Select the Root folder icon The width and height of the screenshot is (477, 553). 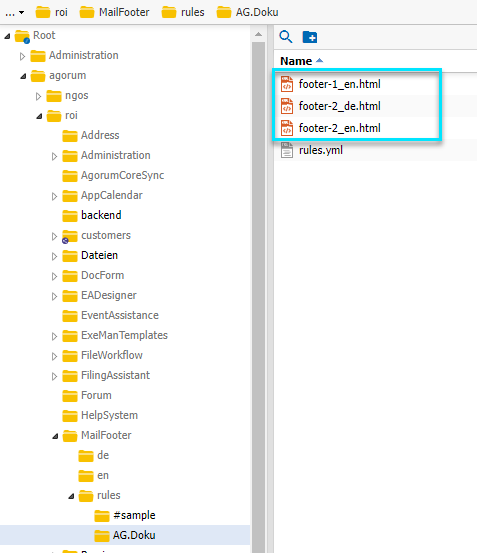22,36
